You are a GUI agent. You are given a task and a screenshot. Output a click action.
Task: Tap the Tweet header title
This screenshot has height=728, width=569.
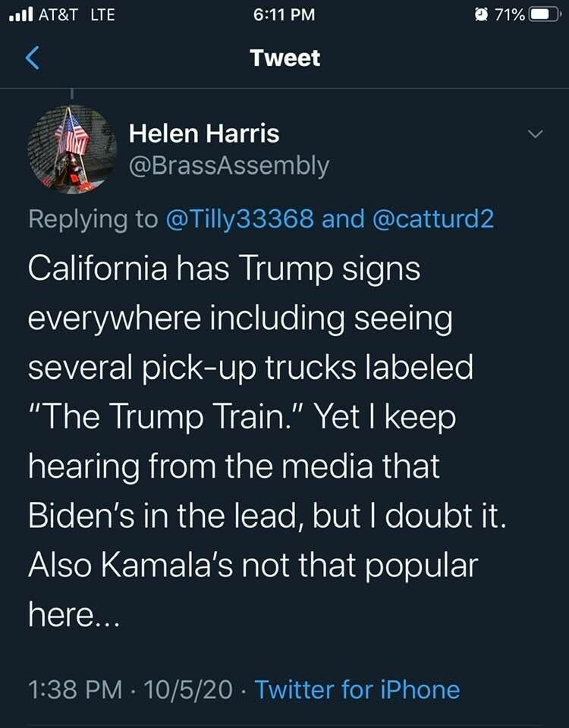pos(285,58)
